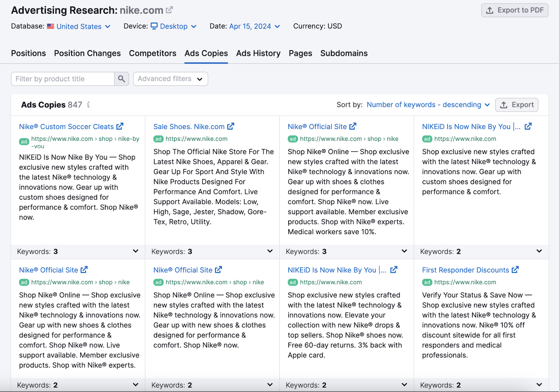
Task: Open the Sale Shoes. Nike.com ad link
Action: click(189, 126)
